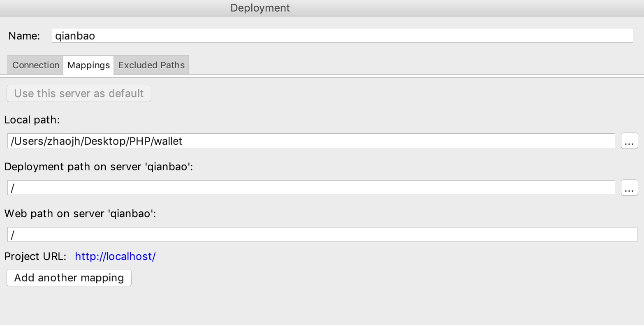This screenshot has width=644, height=325.
Task: Click empty tab strip beside Excluded Paths
Action: 415,65
